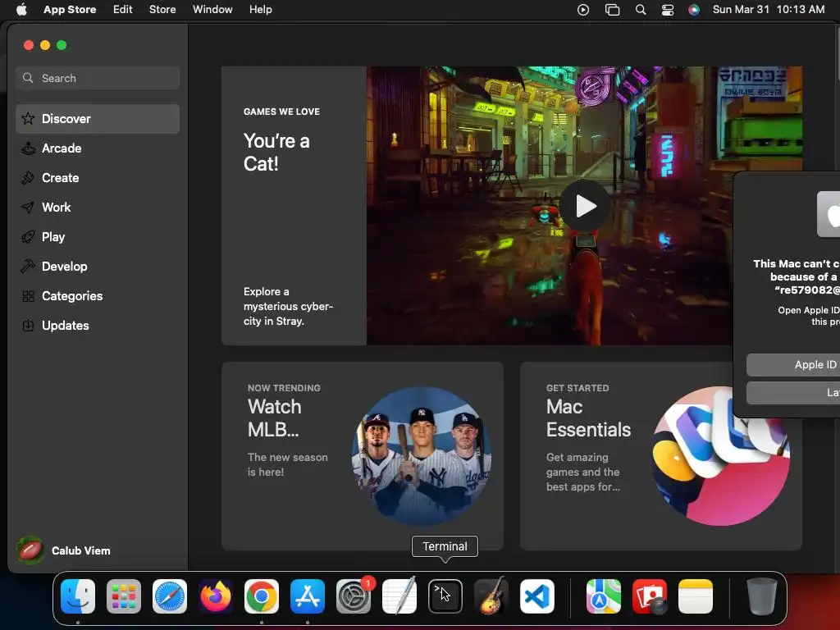This screenshot has height=630, width=840.
Task: Click the play-circle icon in the menu bar
Action: point(583,10)
